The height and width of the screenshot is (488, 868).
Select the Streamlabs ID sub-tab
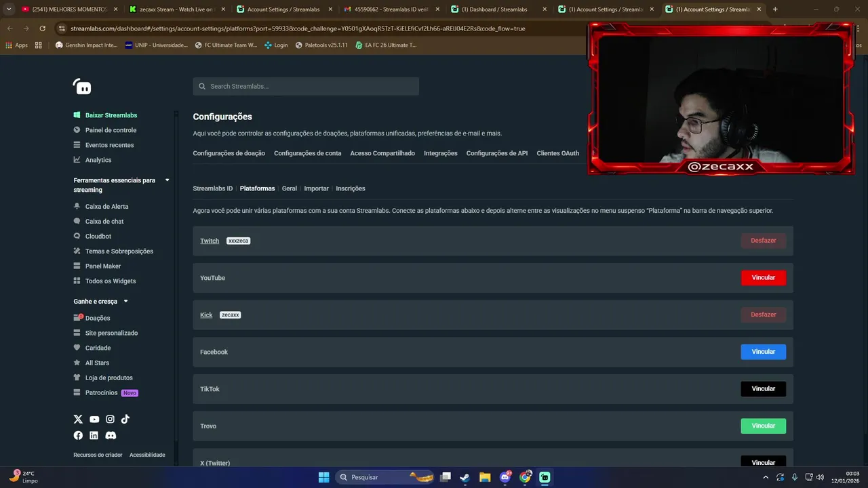point(212,188)
